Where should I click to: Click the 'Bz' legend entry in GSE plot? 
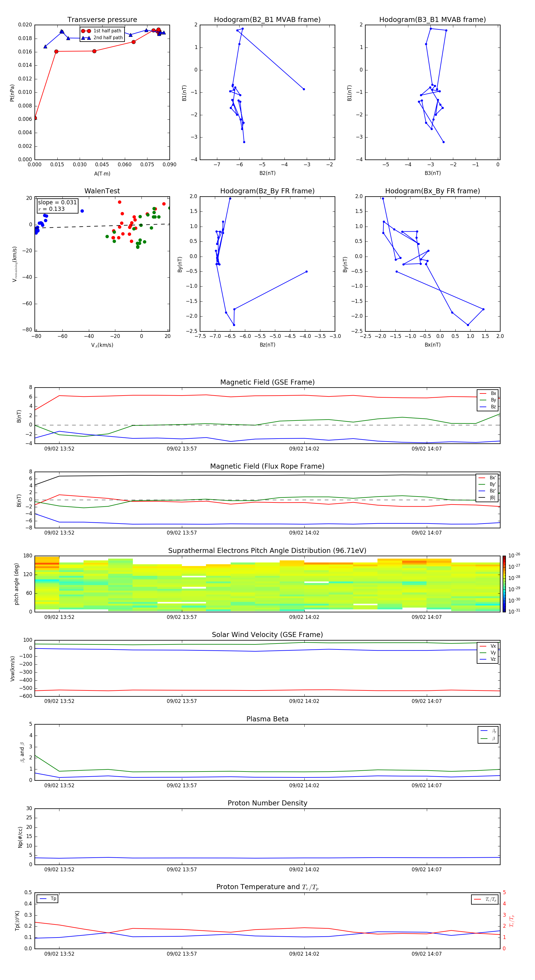488,407
